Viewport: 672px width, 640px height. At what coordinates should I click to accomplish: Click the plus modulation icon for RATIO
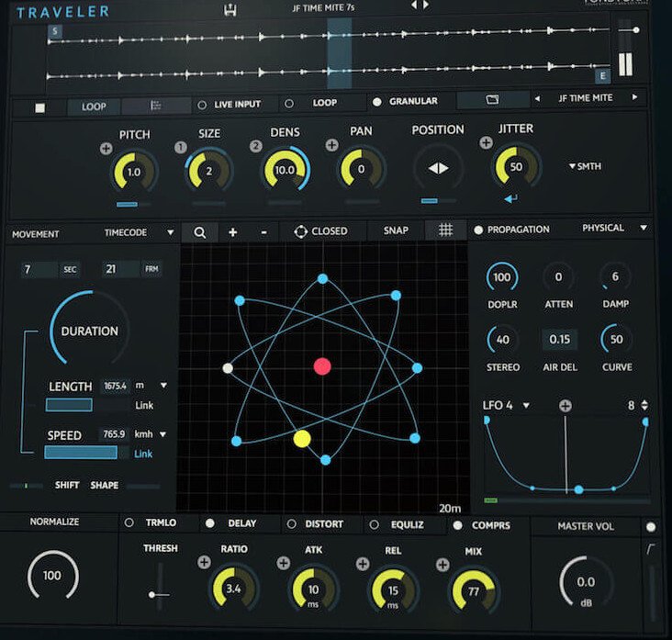pos(204,563)
